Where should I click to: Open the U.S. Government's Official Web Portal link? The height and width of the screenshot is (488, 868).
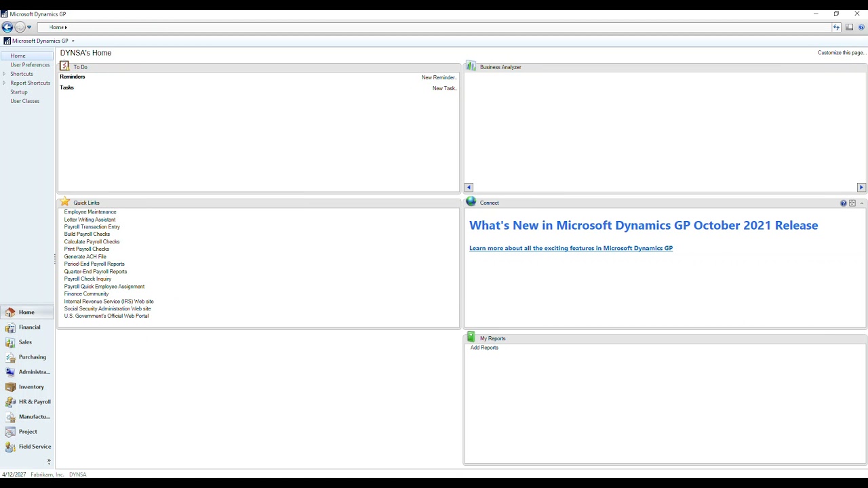(106, 316)
